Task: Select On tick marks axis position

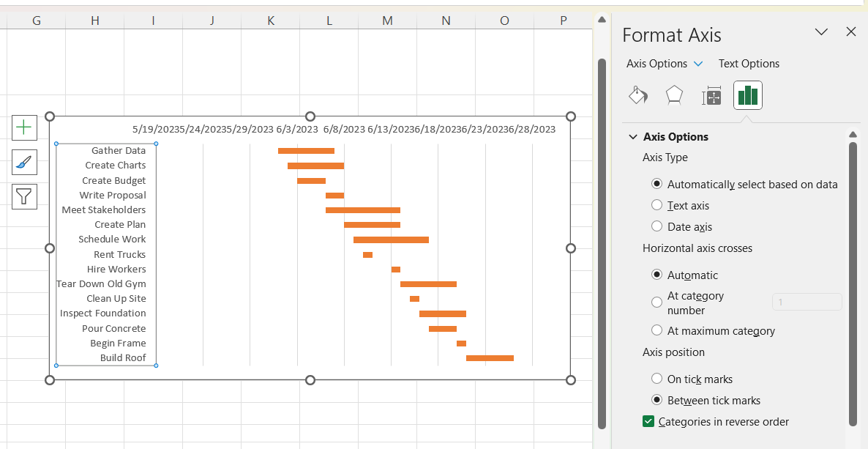Action: (x=656, y=379)
